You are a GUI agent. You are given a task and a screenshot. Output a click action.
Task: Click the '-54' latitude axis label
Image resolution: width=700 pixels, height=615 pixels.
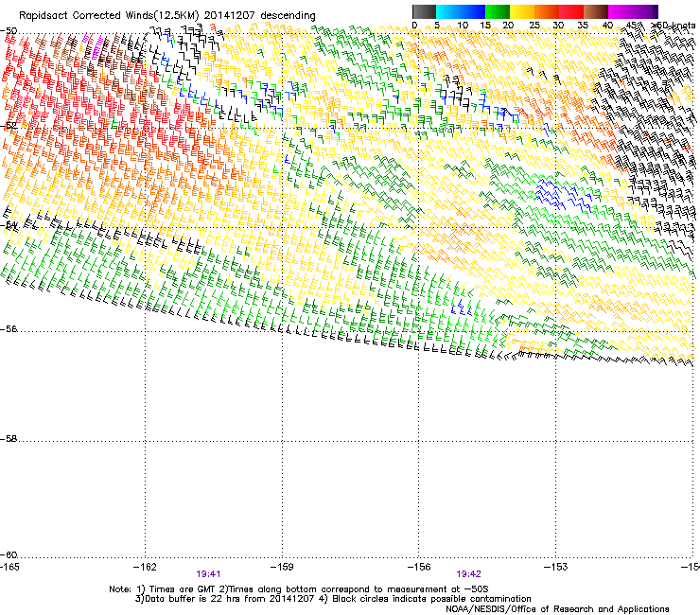click(9, 225)
